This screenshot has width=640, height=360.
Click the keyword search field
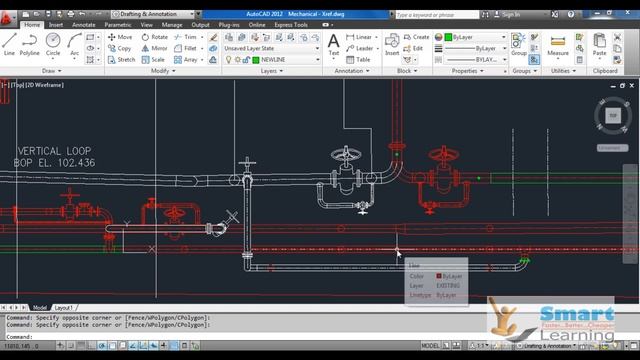[x=437, y=15]
